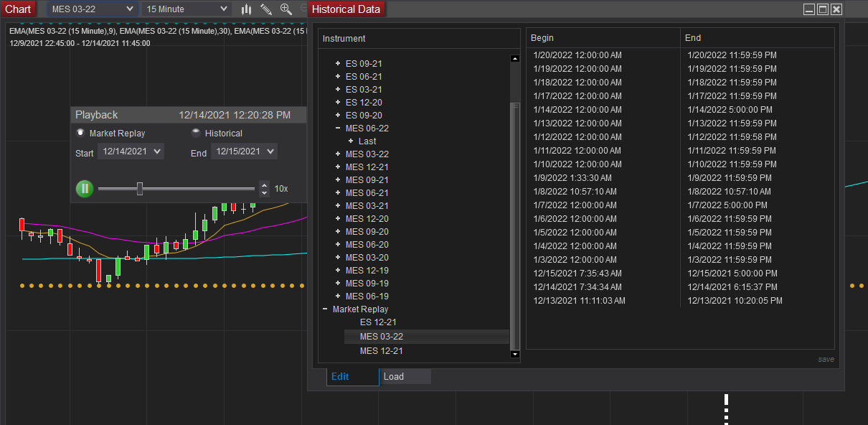Expand the MES 09-20 tree node

click(338, 232)
